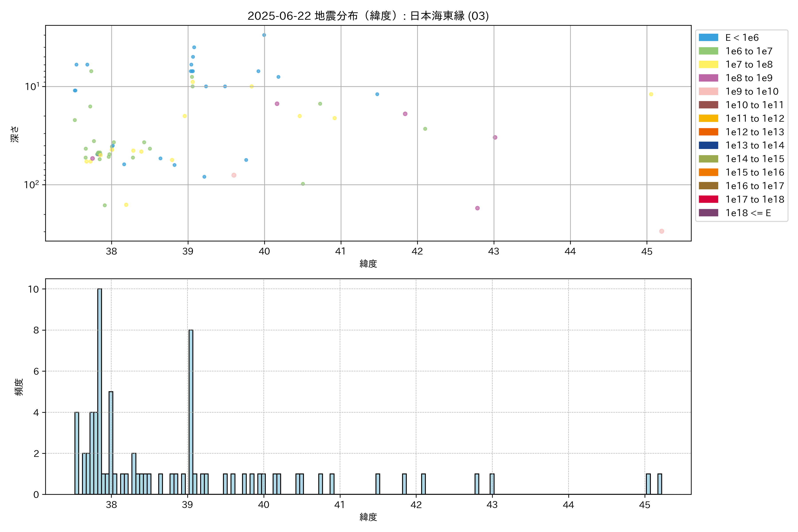This screenshot has height=532, width=798.
Task: Click the topmost blue scatter point at latitude 40
Action: point(264,35)
